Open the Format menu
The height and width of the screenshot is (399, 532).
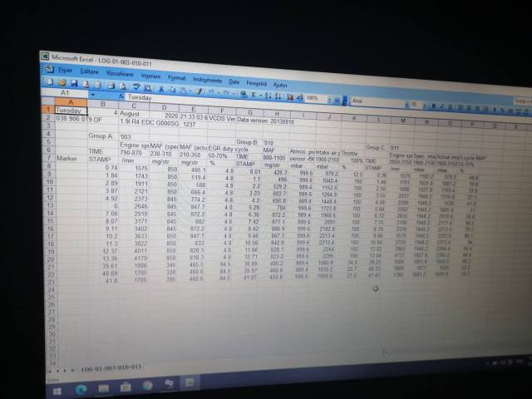176,76
